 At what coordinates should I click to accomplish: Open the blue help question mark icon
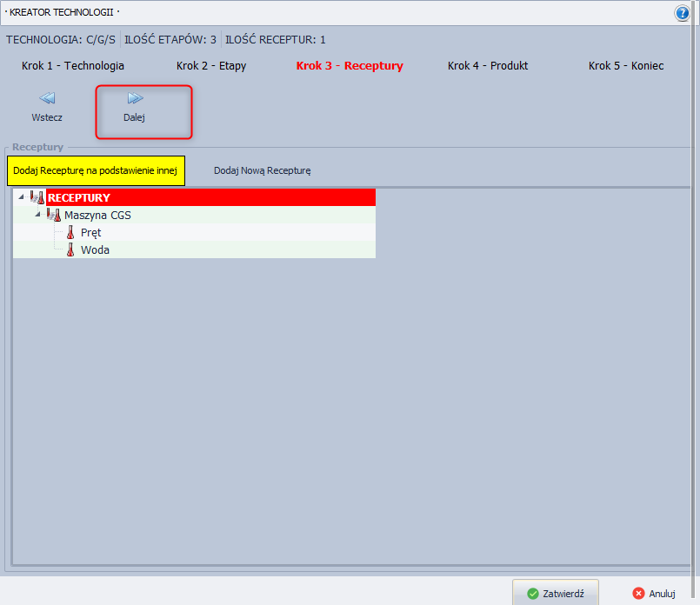point(682,13)
